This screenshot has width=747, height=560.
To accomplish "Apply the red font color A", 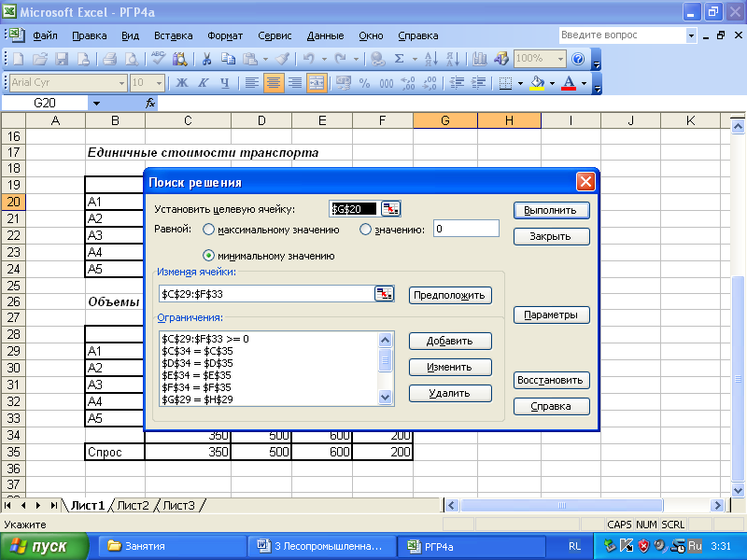I will click(x=569, y=83).
